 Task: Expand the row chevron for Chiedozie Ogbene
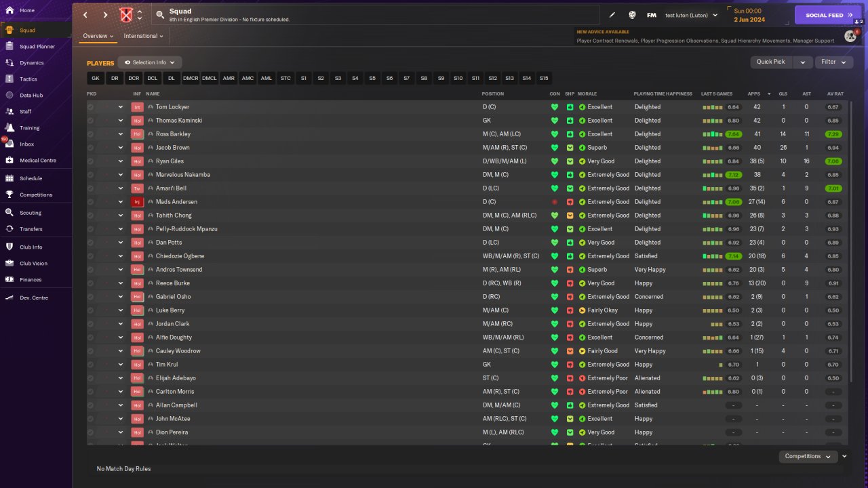coord(121,256)
